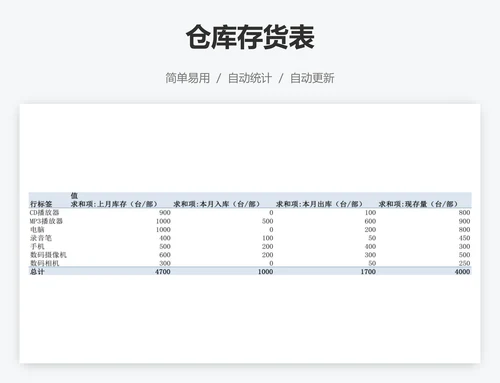Select 手机 现存量 value 300
Image resolution: width=500 pixels, height=383 pixels.
464,246
